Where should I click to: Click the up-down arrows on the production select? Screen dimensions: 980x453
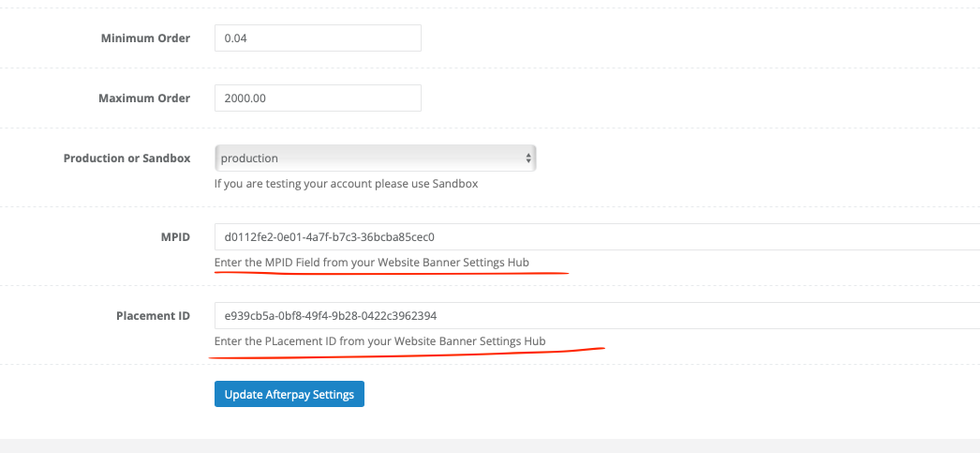click(528, 159)
